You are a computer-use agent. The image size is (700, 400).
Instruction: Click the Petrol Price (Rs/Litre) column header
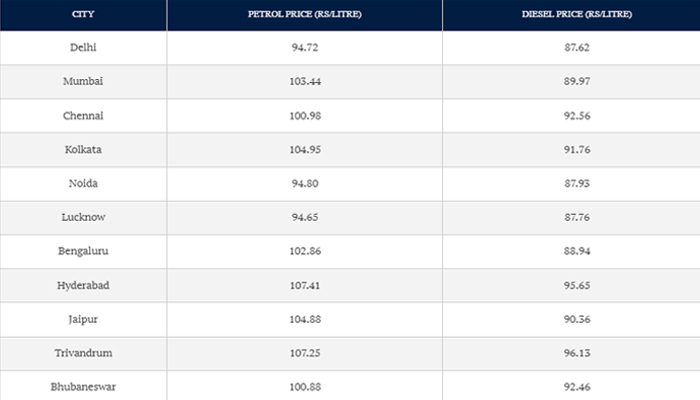click(x=304, y=15)
